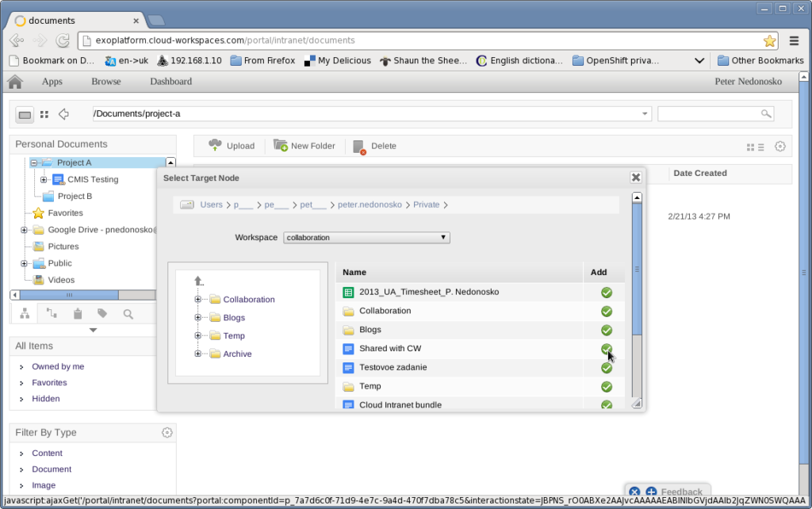The width and height of the screenshot is (812, 509).
Task: Switch documents to thumbnail grid view
Action: coord(750,147)
